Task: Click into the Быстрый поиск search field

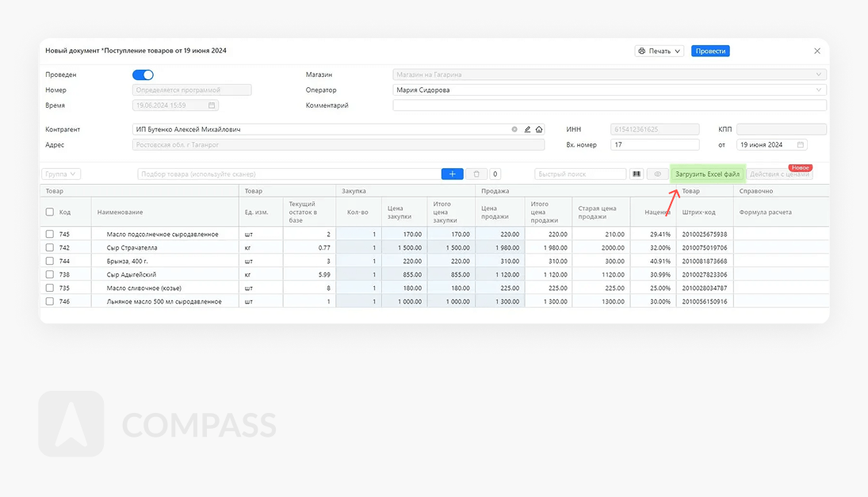Action: point(580,174)
